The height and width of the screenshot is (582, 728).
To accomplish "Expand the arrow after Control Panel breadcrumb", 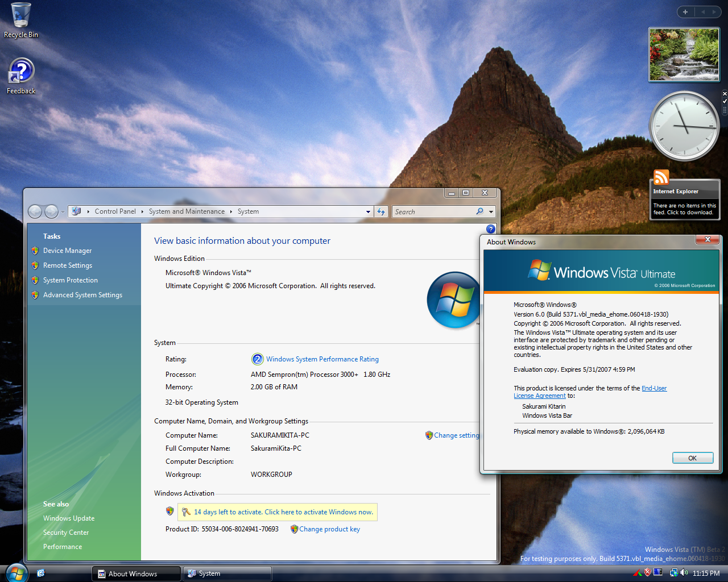I will pyautogui.click(x=142, y=211).
